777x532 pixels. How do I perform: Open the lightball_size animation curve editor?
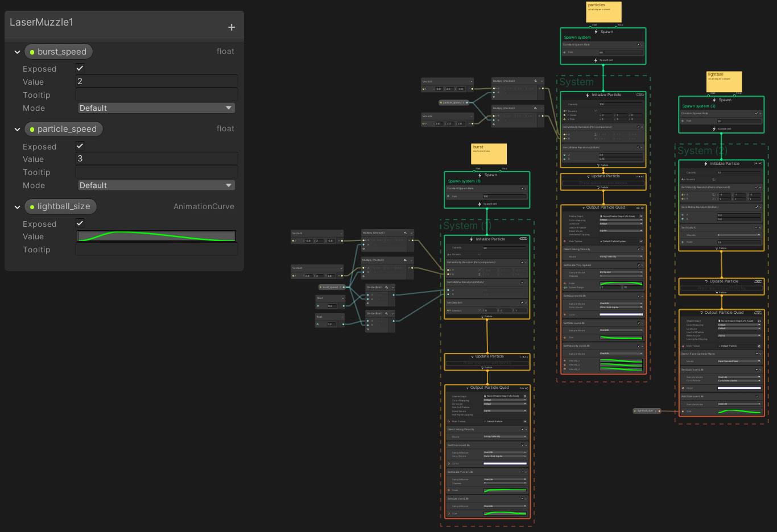[x=156, y=236]
